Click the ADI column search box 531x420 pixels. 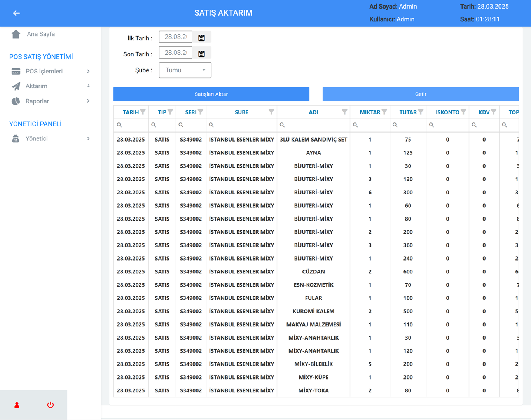tap(313, 125)
